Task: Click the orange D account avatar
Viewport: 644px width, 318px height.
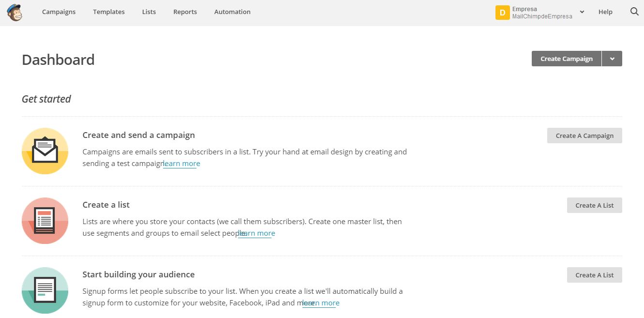Action: pyautogui.click(x=502, y=13)
